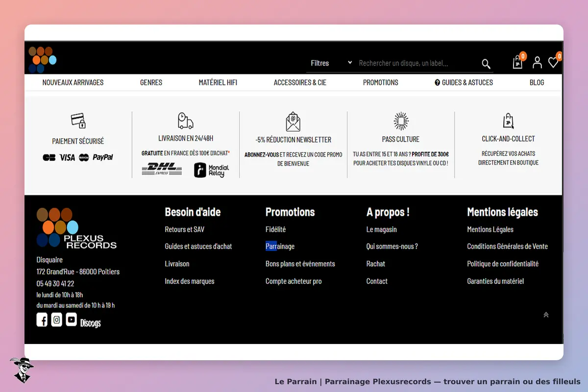Image resolution: width=588 pixels, height=392 pixels.
Task: Open the Livraison footer link
Action: (x=177, y=264)
